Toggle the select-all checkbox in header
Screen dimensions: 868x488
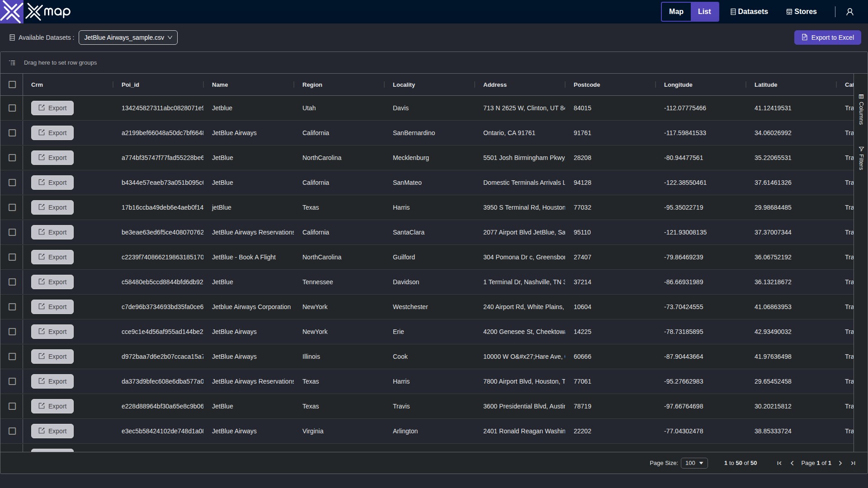tap(12, 84)
